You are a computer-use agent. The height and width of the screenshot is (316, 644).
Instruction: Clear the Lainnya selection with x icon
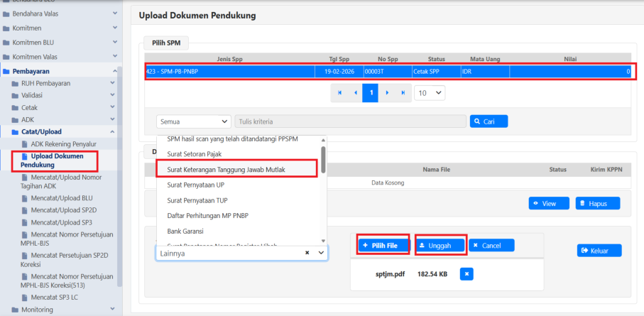[307, 253]
